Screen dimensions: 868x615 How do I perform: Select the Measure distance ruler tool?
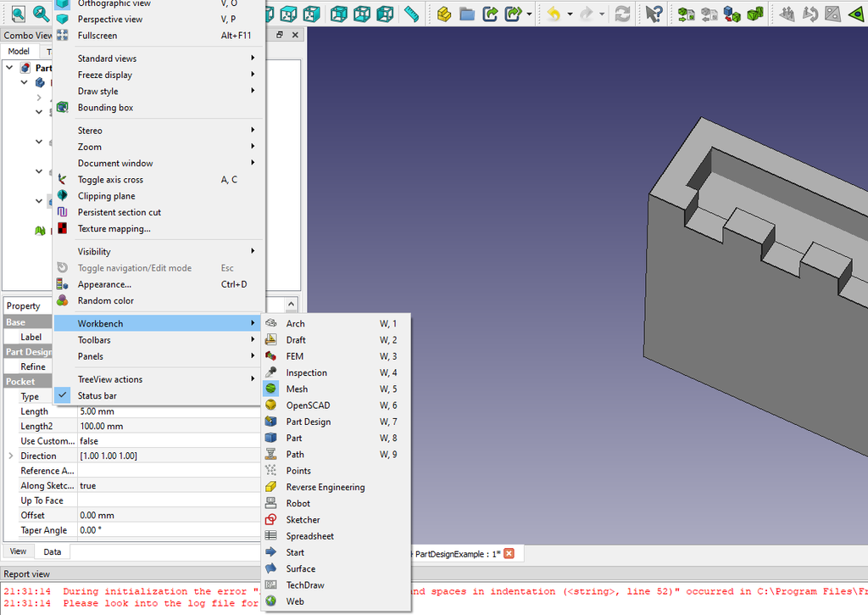(412, 14)
